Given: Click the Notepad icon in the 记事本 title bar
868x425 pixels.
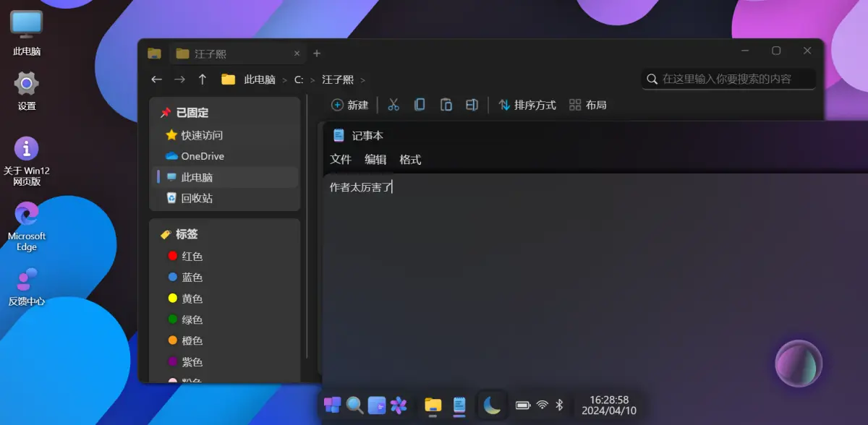Looking at the screenshot, I should (x=339, y=135).
